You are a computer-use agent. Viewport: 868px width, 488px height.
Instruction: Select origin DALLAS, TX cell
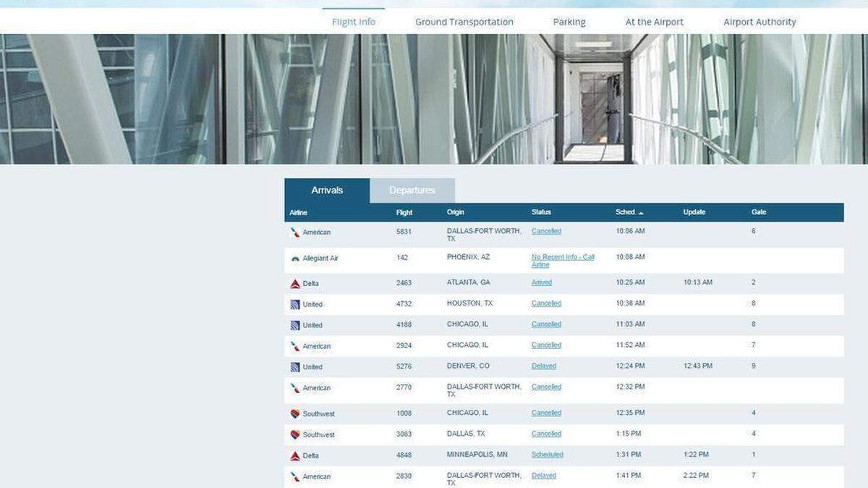[466, 434]
